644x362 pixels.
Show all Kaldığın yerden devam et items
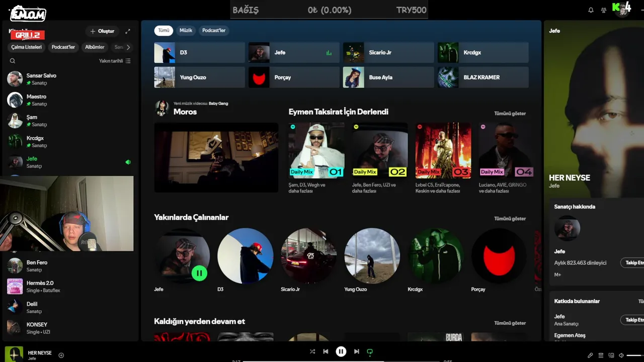tap(510, 323)
